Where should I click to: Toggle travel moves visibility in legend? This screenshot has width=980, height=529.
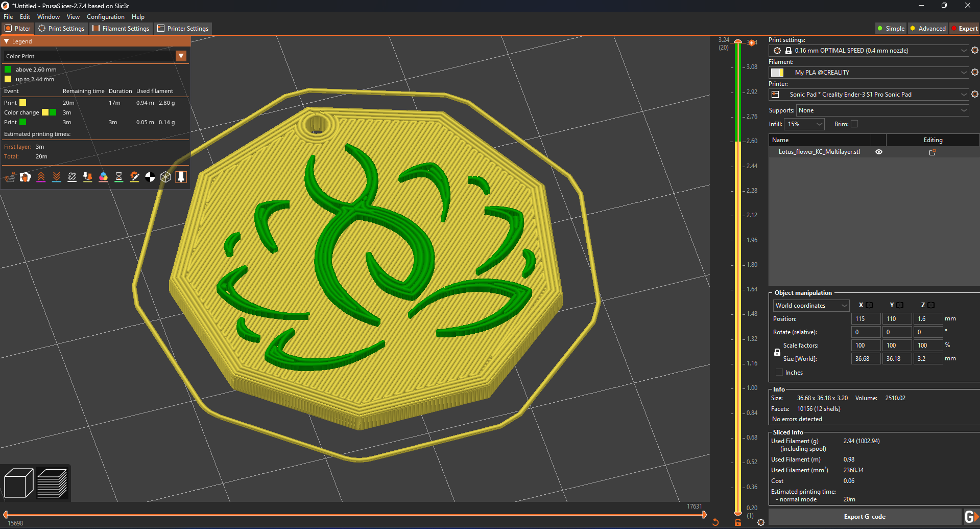click(x=10, y=177)
